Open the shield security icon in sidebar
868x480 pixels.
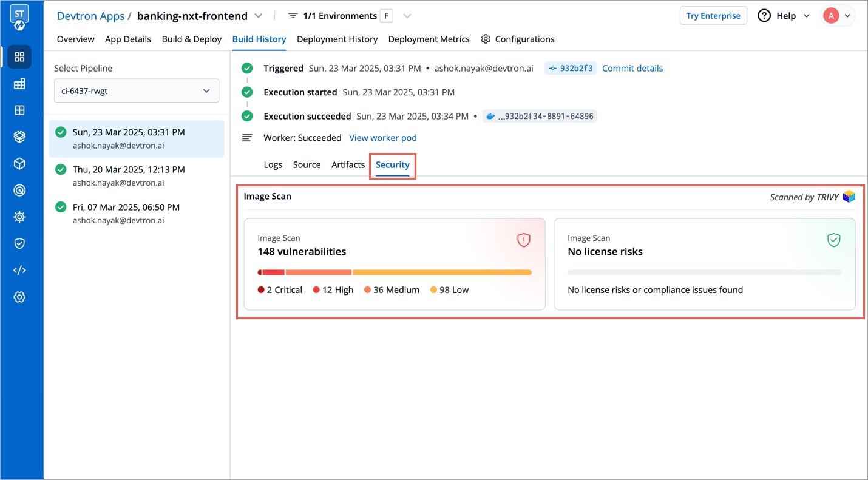(19, 243)
